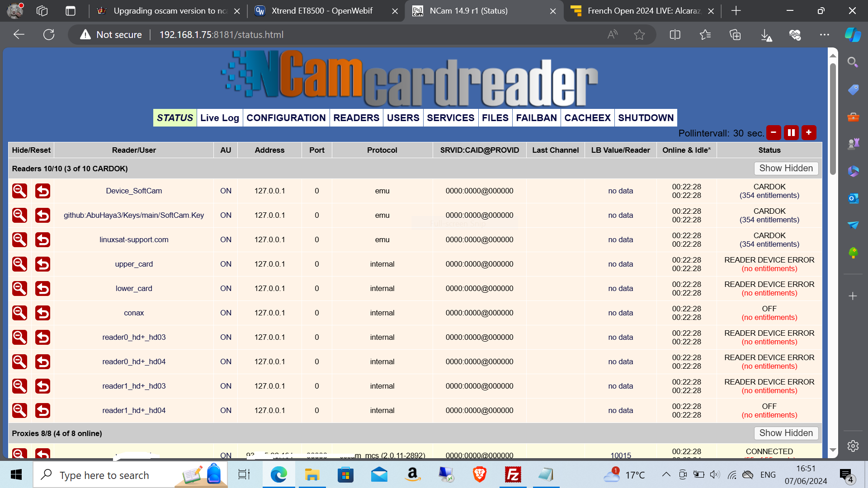The image size is (868, 488).
Task: Hide the lower_card reader row
Action: 19,289
